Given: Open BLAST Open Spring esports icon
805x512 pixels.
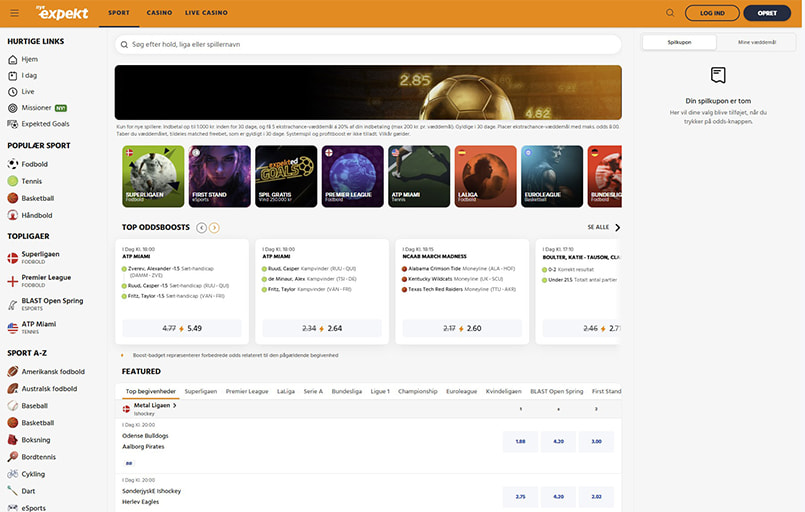Looking at the screenshot, I should (x=13, y=305).
